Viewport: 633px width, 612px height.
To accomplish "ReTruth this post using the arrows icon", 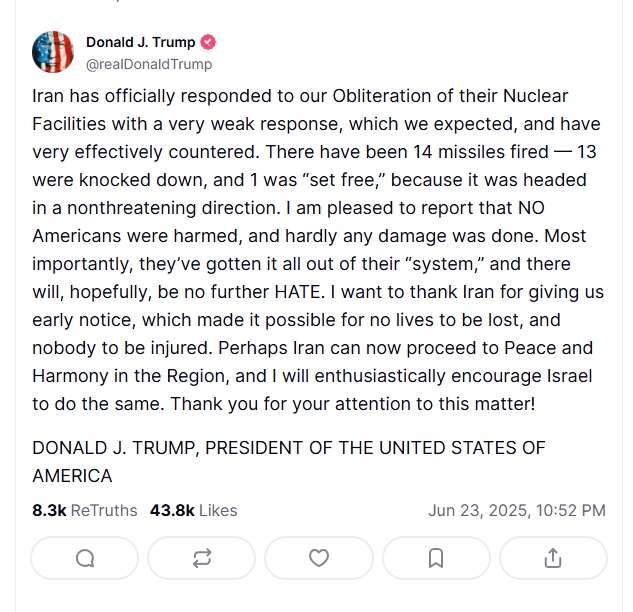I will coord(201,558).
